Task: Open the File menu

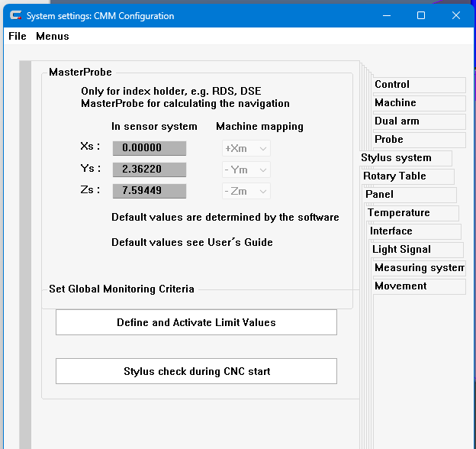Action: click(17, 36)
